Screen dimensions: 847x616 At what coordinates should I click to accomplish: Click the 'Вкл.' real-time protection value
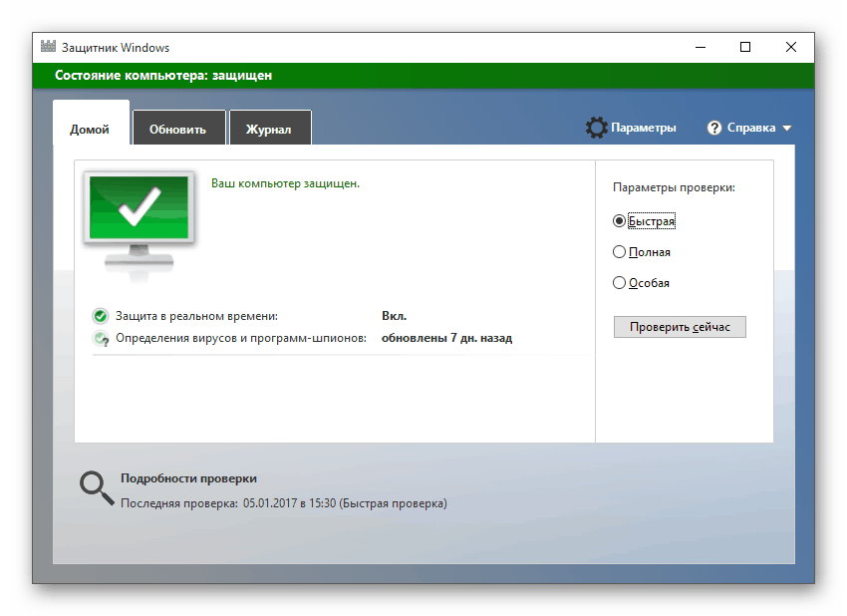pos(394,316)
